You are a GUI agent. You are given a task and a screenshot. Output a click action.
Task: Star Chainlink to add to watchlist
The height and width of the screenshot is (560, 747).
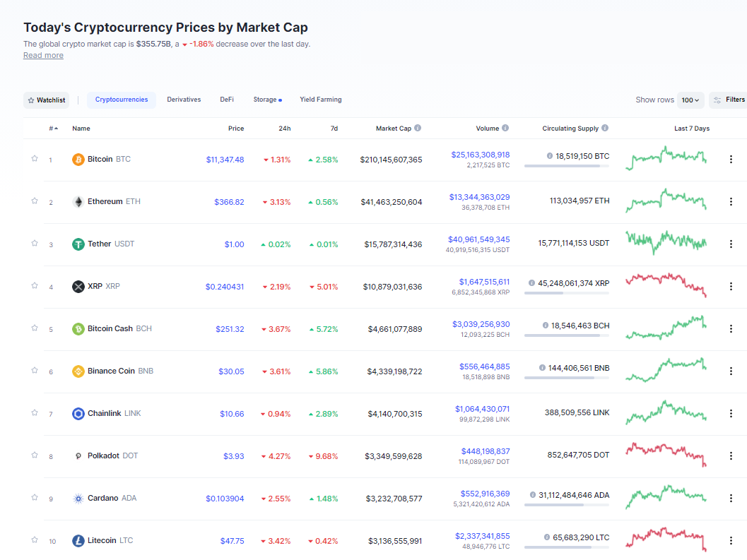tap(35, 413)
